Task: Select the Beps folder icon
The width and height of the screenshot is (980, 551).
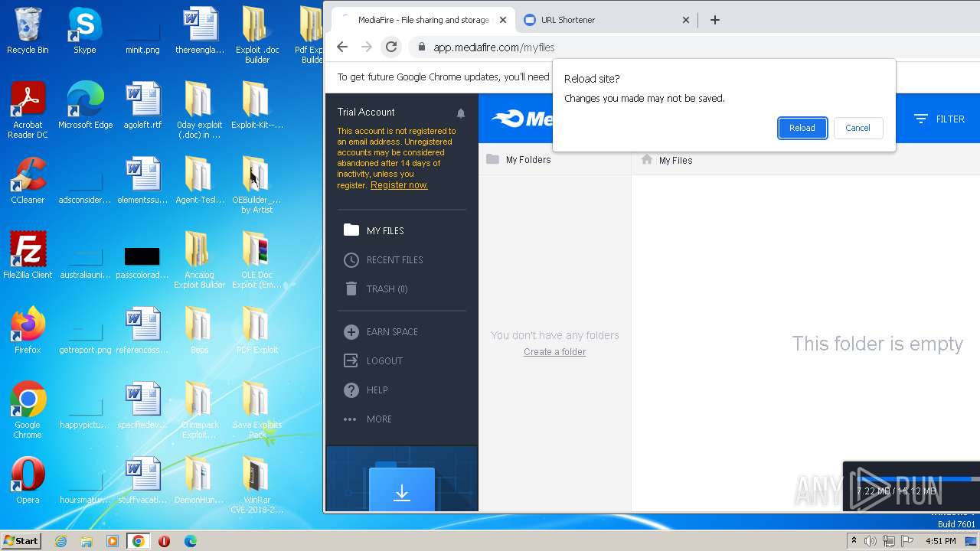Action: [199, 331]
